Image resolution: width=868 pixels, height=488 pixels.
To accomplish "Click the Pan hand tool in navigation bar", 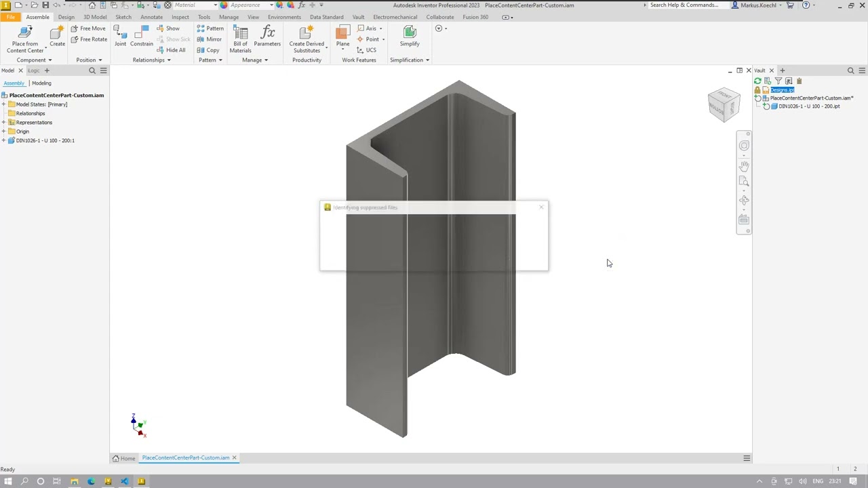I will [744, 165].
